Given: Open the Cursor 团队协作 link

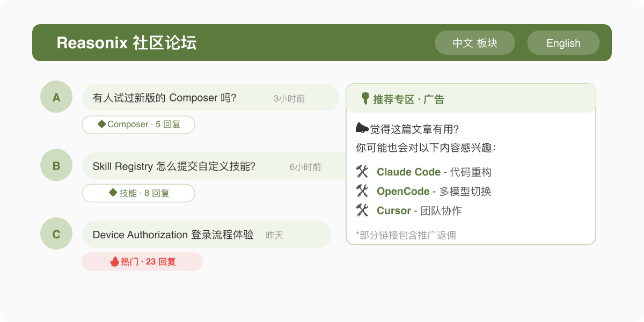Looking at the screenshot, I should (x=419, y=210).
